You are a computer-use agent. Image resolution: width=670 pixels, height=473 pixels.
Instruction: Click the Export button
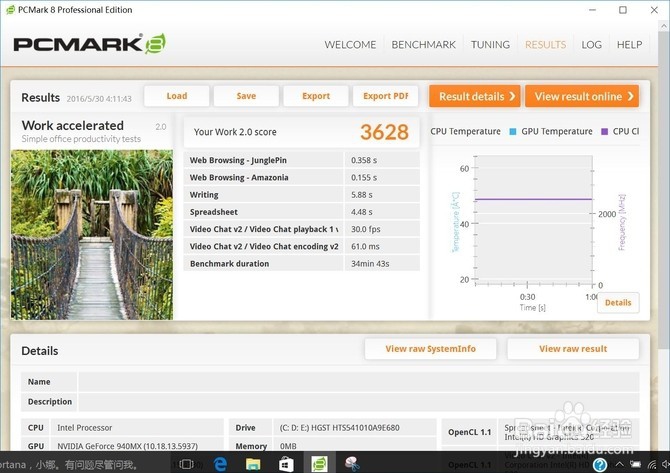click(x=316, y=96)
